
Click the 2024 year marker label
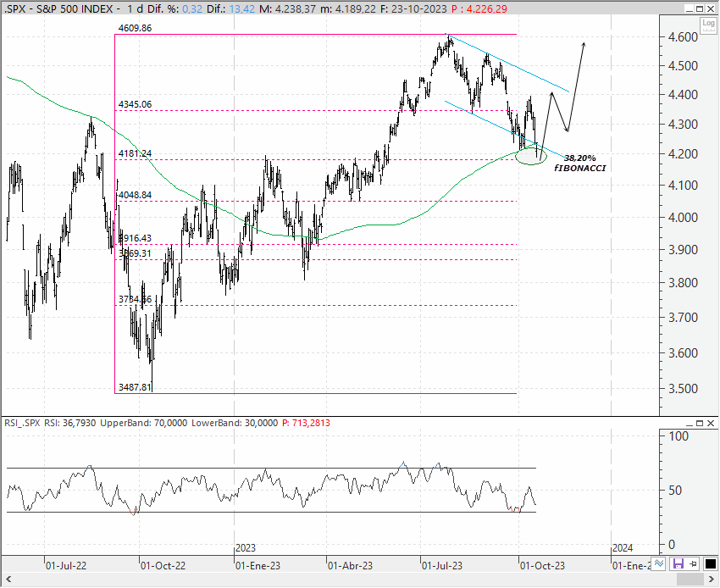coord(623,548)
